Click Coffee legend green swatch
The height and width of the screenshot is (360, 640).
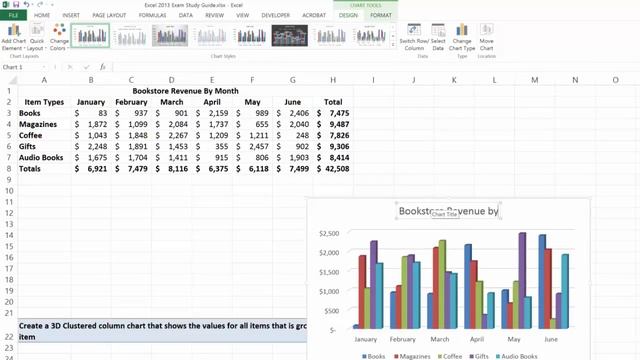tap(440, 356)
